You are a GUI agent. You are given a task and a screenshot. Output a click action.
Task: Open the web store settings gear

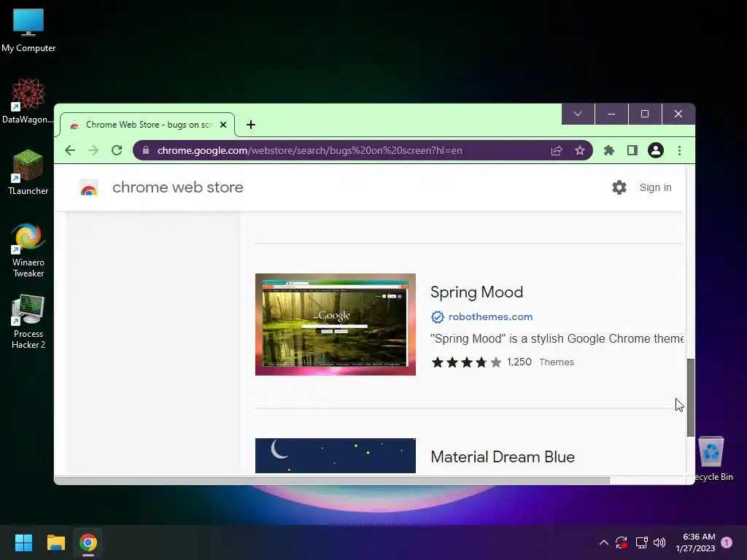(619, 187)
